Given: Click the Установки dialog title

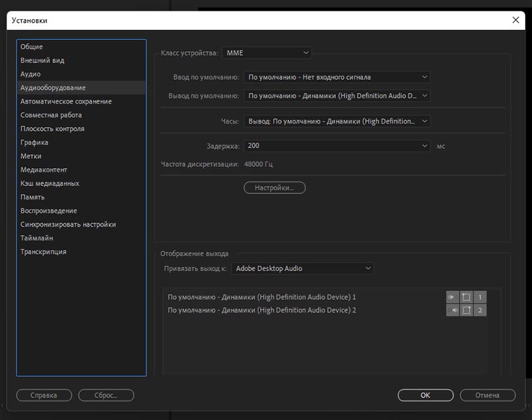Looking at the screenshot, I should pyautogui.click(x=29, y=21).
